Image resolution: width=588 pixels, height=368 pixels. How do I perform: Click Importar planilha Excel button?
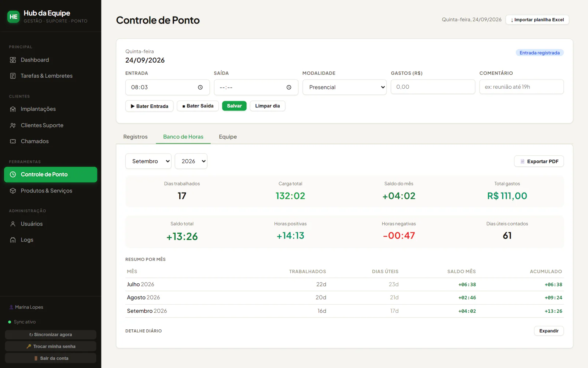coord(537,20)
